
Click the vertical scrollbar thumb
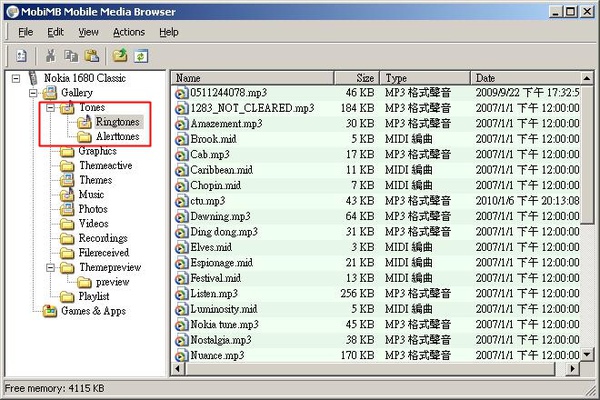tap(587, 155)
